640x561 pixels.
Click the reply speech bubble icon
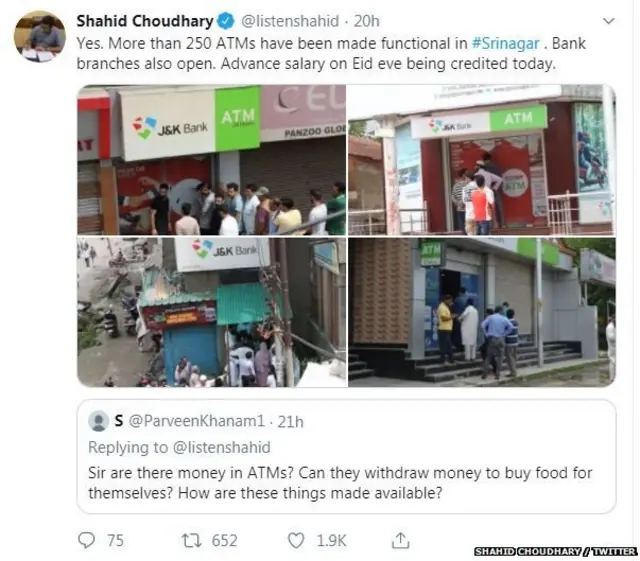86,540
